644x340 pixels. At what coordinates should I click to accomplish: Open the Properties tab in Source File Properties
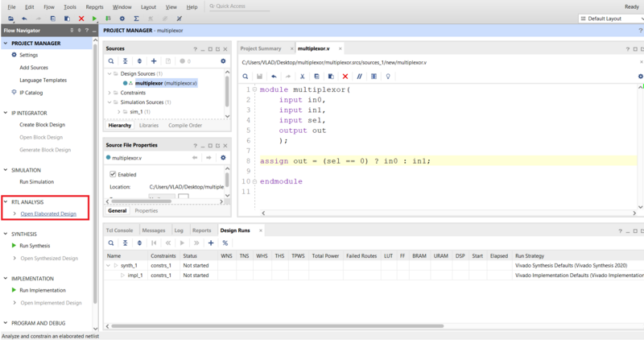pos(147,210)
